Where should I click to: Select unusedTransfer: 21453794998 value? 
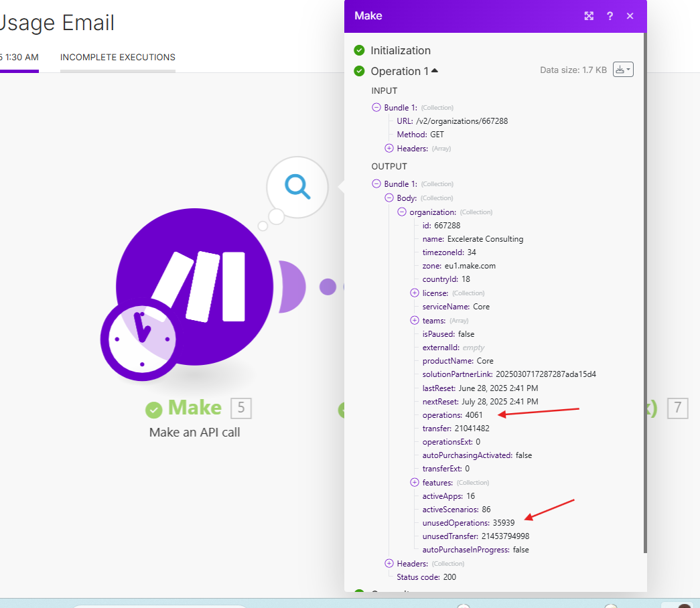coord(505,536)
